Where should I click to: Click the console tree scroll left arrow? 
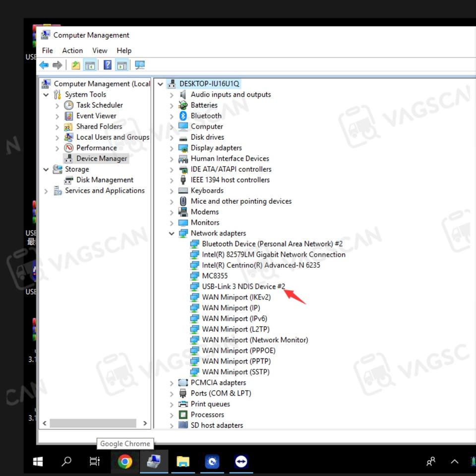45,423
